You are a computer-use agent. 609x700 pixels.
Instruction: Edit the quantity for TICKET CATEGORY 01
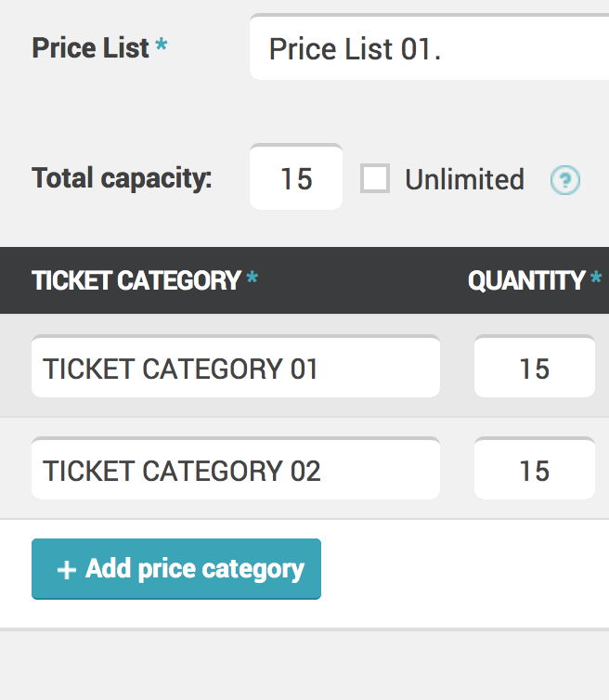click(535, 366)
